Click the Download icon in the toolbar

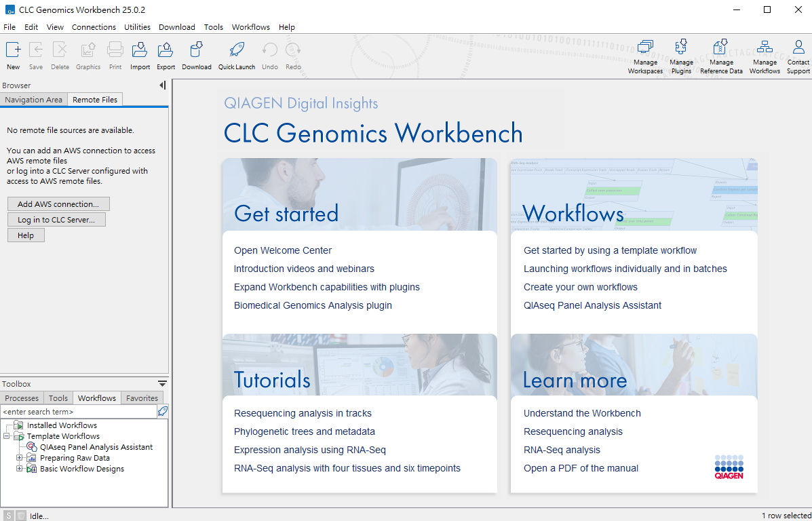[196, 50]
